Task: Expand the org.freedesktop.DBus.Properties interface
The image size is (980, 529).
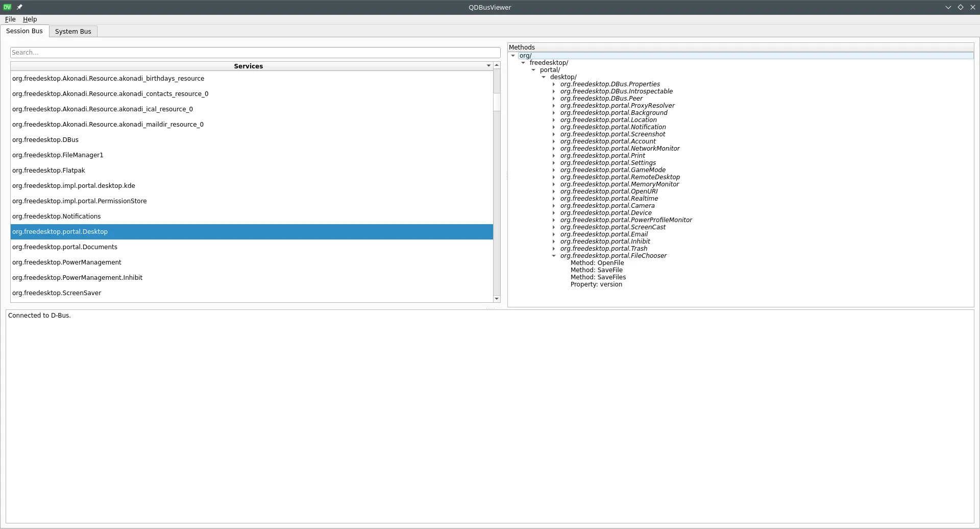Action: (554, 84)
